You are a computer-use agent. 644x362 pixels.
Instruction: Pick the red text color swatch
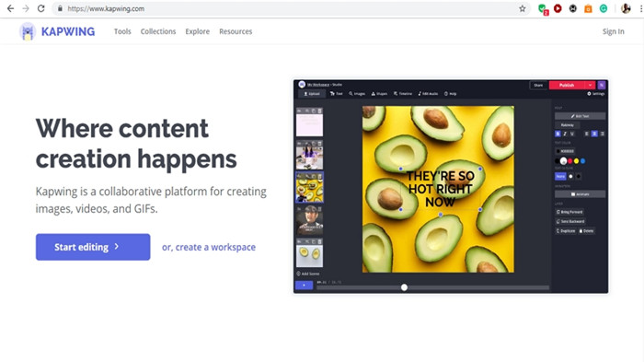tap(570, 161)
